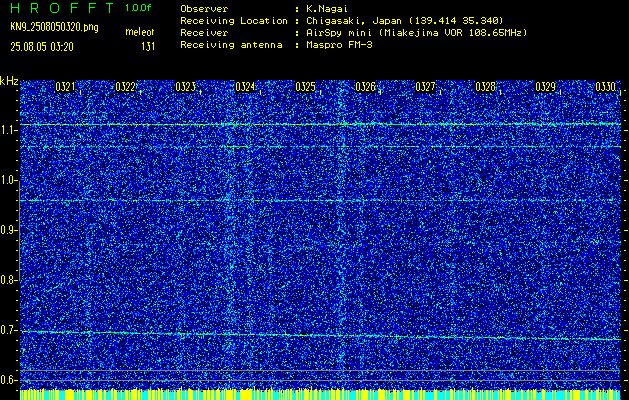Click the 0330 time marker
This screenshot has width=629, height=400.
coord(605,87)
